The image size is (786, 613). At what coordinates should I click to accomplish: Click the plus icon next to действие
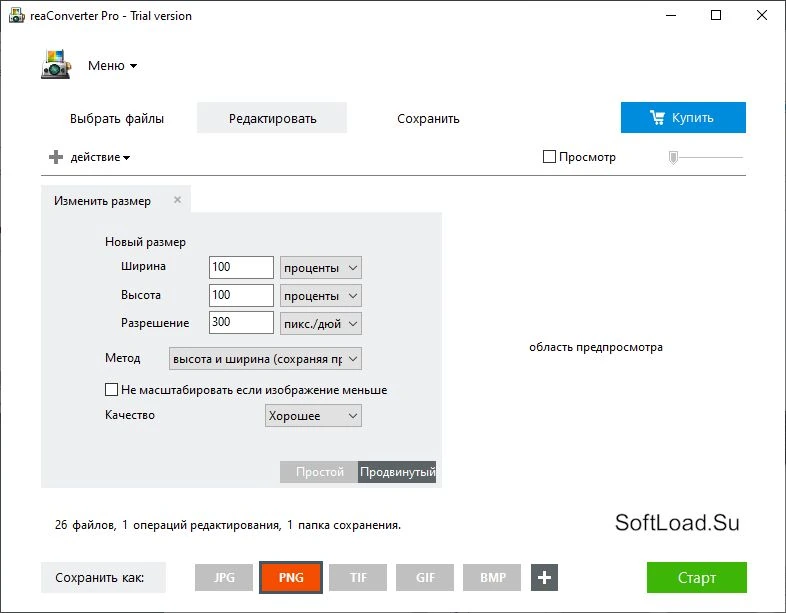56,157
